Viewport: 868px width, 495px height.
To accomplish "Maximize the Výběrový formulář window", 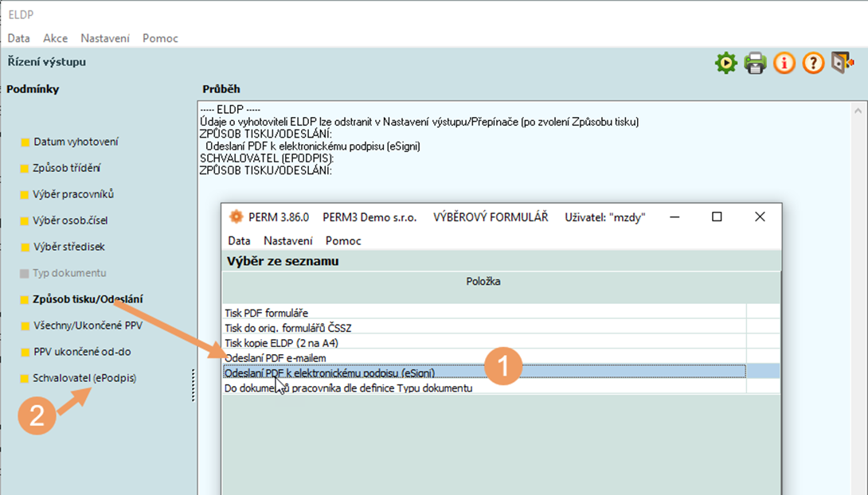I will (717, 216).
